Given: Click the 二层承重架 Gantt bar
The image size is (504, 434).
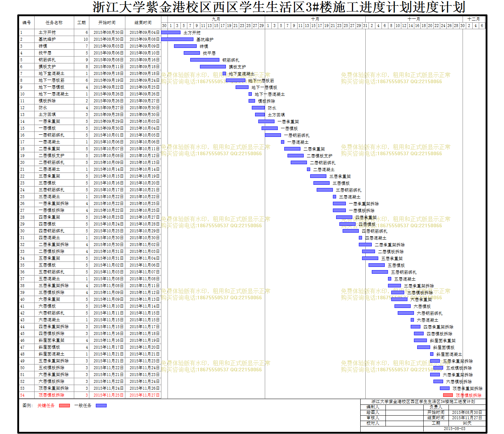Looking at the screenshot, I should (x=292, y=149).
